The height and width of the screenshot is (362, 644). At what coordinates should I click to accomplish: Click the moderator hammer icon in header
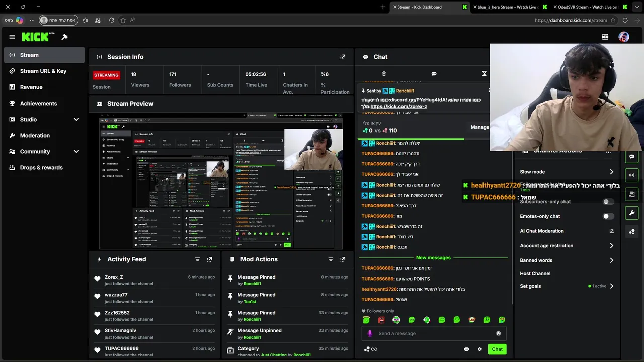64,37
